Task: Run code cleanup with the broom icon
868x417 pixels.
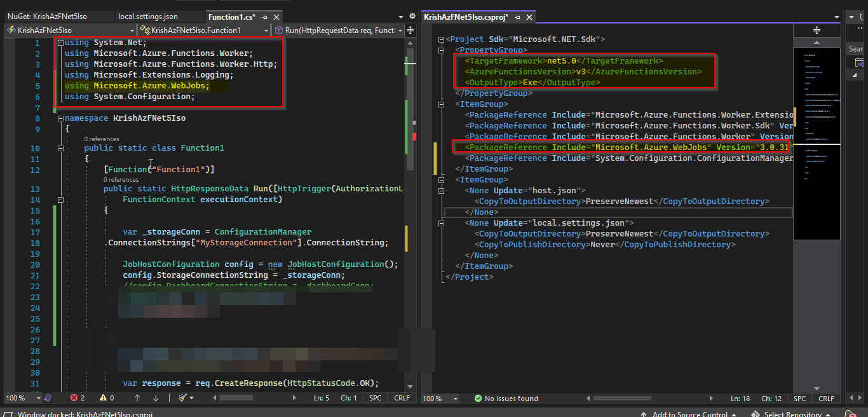Action: 182,398
